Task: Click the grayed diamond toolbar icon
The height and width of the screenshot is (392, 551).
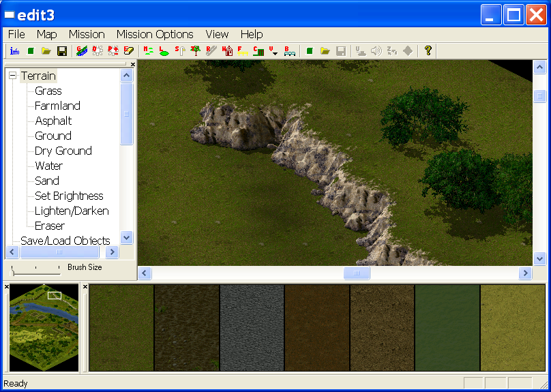Action: (408, 51)
